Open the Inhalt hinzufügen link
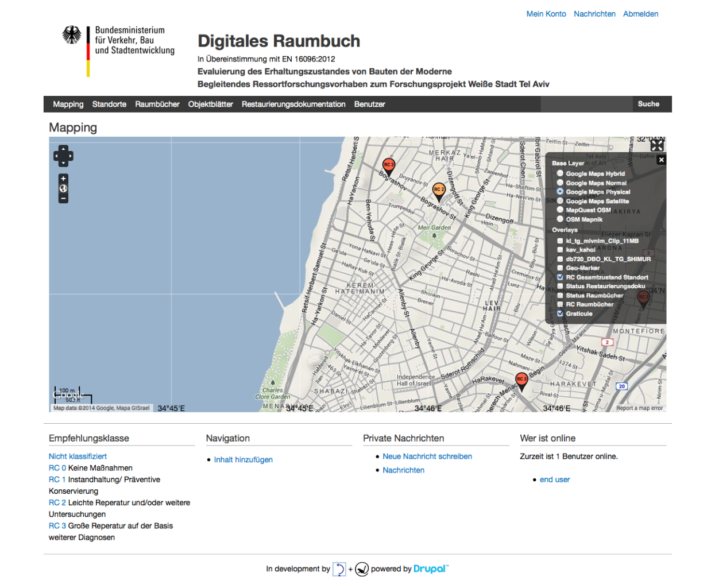The width and height of the screenshot is (715, 588). pos(243,459)
